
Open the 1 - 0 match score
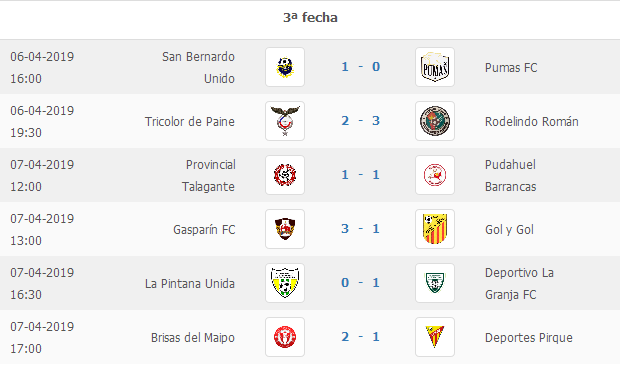(x=361, y=67)
